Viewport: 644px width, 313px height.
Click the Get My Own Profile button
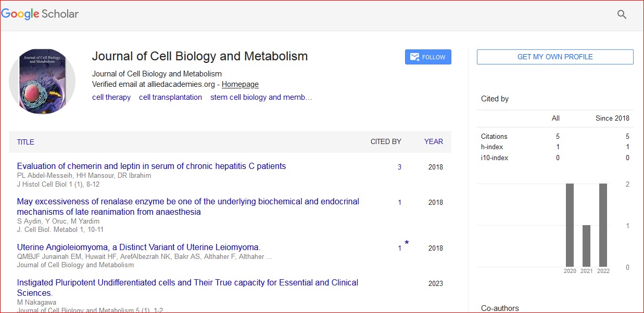555,57
